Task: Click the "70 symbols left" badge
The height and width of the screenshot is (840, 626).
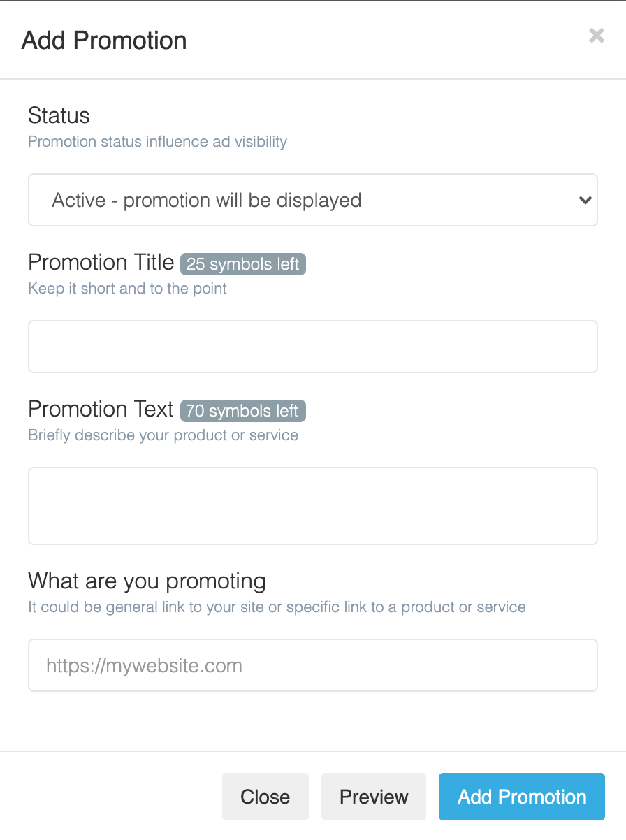Action: tap(243, 411)
